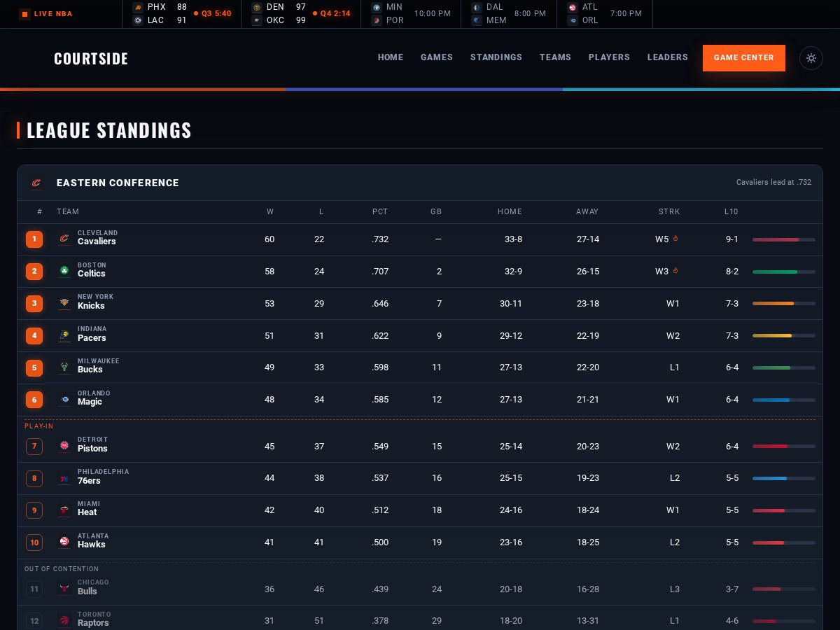
Task: Open the Leaders nav item
Action: coord(668,57)
